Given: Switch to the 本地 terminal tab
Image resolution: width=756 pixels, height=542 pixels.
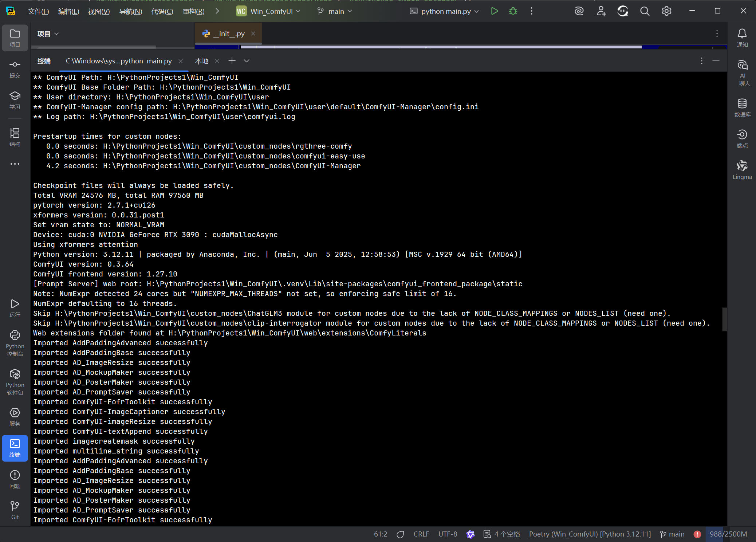Looking at the screenshot, I should point(201,61).
